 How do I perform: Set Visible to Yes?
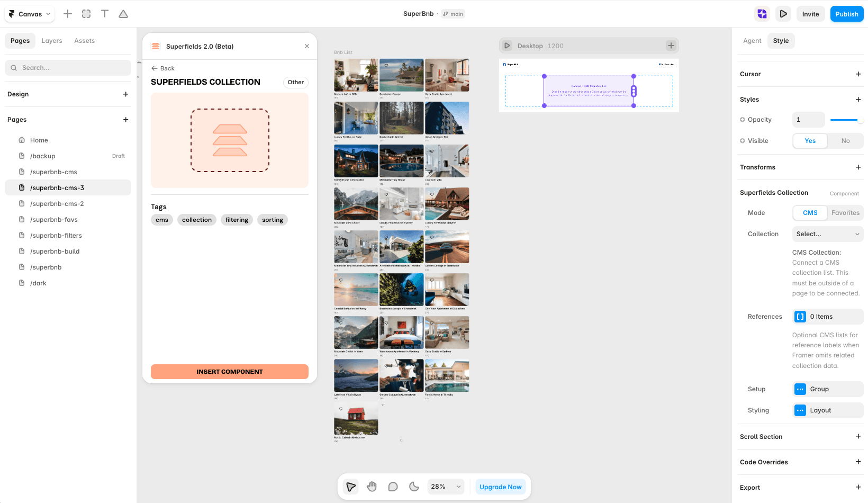(x=810, y=141)
